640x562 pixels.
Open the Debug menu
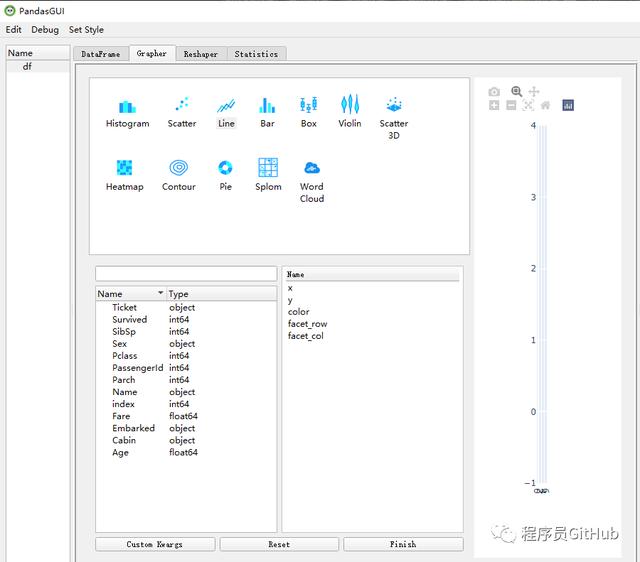point(45,30)
